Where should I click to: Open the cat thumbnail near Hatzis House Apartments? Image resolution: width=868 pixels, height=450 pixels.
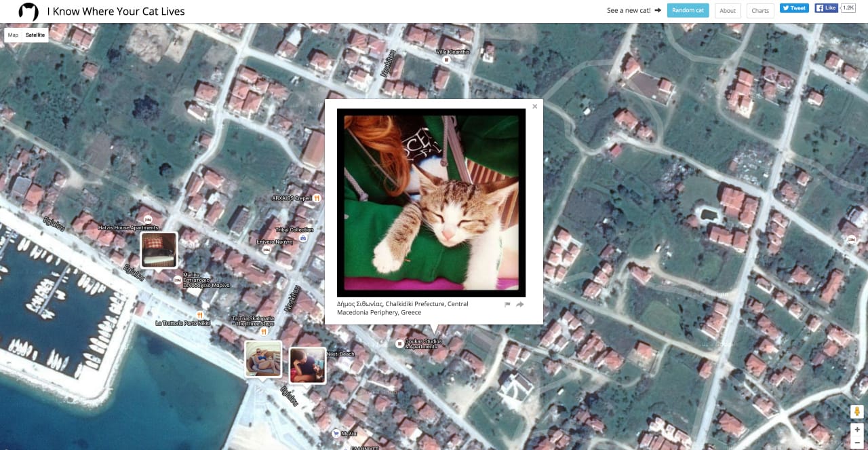pyautogui.click(x=158, y=250)
